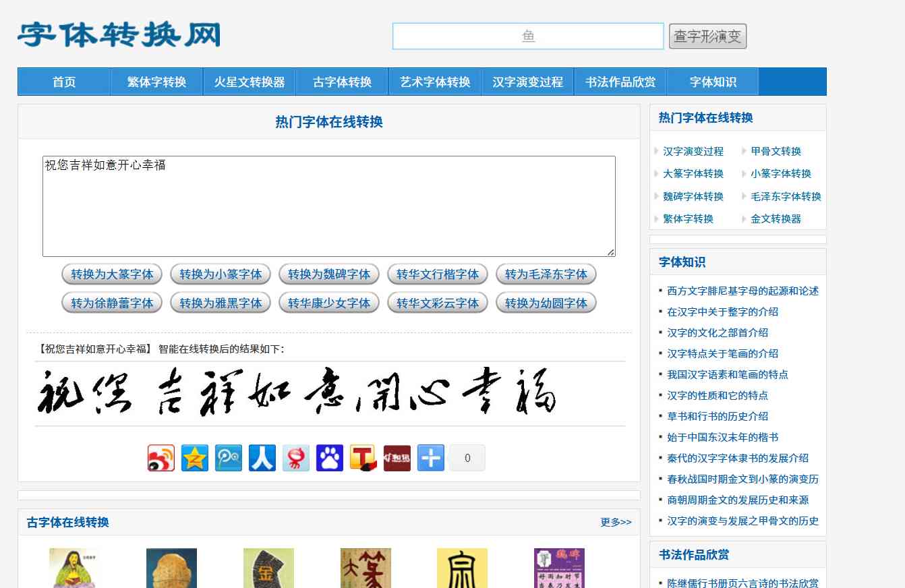Screen dimensions: 905x588
Task: Open the 火星文转换器 section
Action: click(250, 81)
